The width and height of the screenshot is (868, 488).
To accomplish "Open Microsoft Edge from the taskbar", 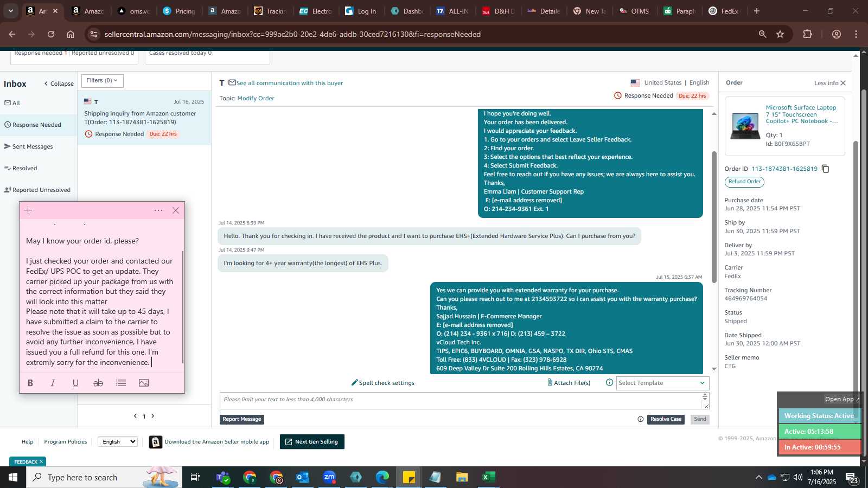I will (x=382, y=477).
